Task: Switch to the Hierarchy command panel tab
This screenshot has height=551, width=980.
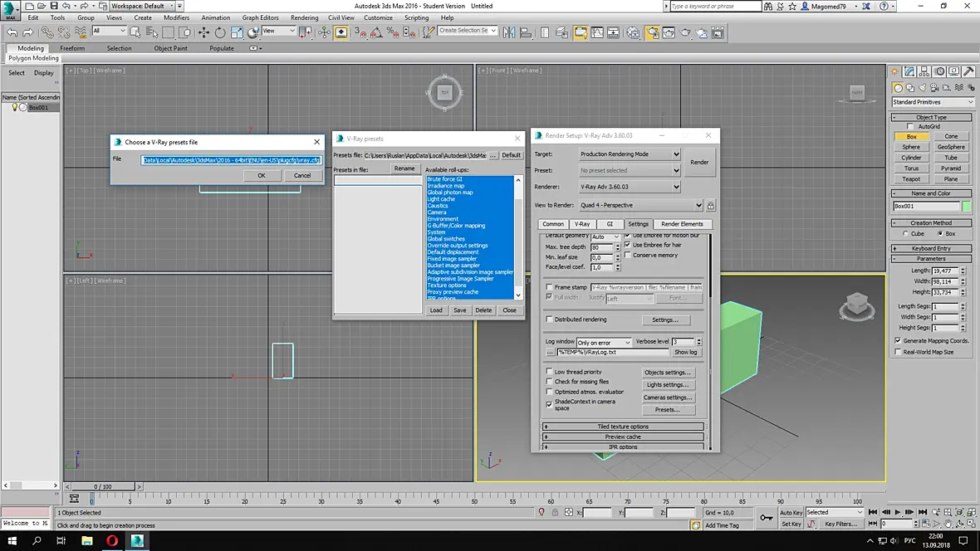Action: tap(924, 72)
